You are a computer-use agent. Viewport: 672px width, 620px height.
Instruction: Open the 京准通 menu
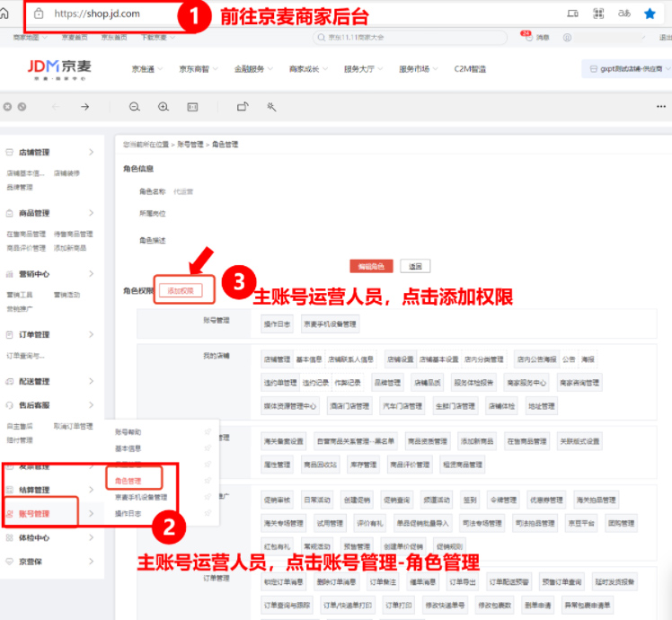coord(147,69)
